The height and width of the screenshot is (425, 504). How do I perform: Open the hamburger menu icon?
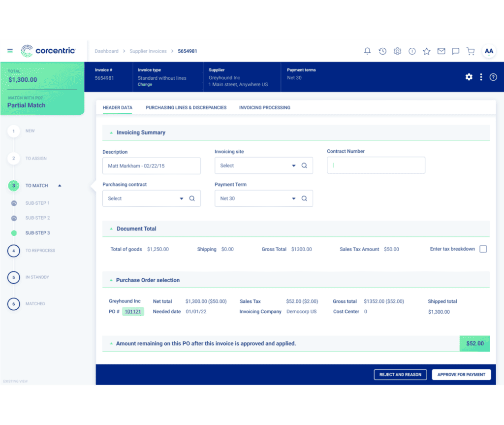tap(10, 51)
